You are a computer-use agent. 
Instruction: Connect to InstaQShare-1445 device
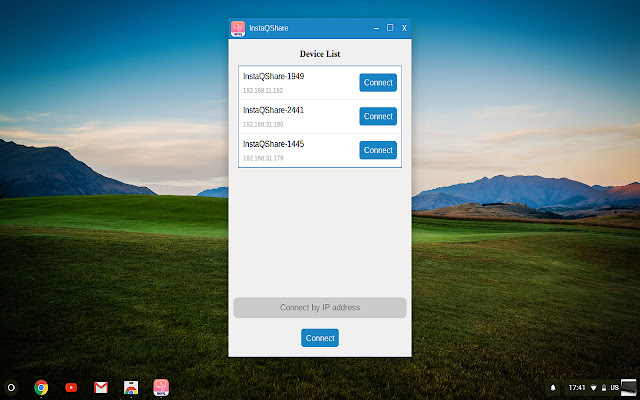click(378, 150)
